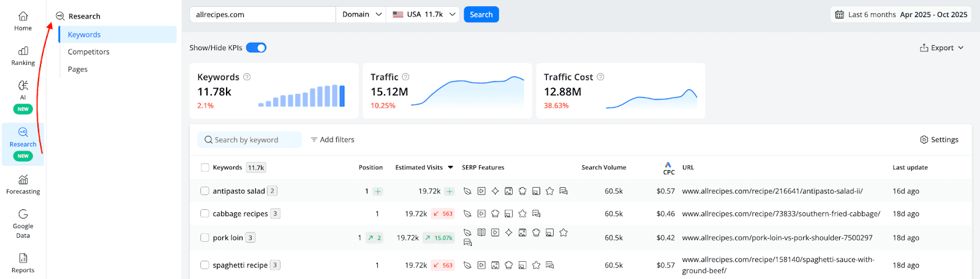
Task: Click the chef hat SERP icon for antipasto salad
Action: coord(522,191)
